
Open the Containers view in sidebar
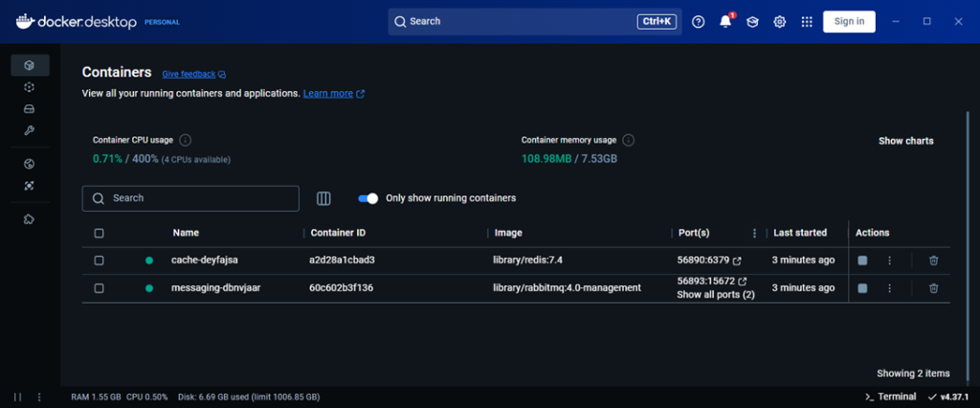coord(30,65)
